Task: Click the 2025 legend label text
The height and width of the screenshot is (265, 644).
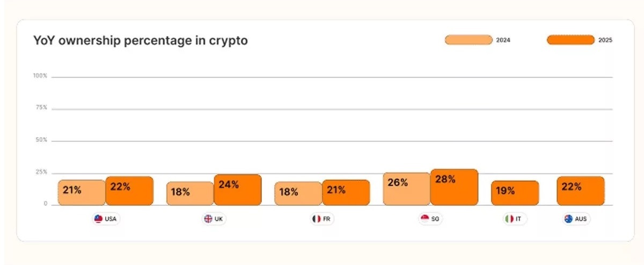Action: [605, 40]
